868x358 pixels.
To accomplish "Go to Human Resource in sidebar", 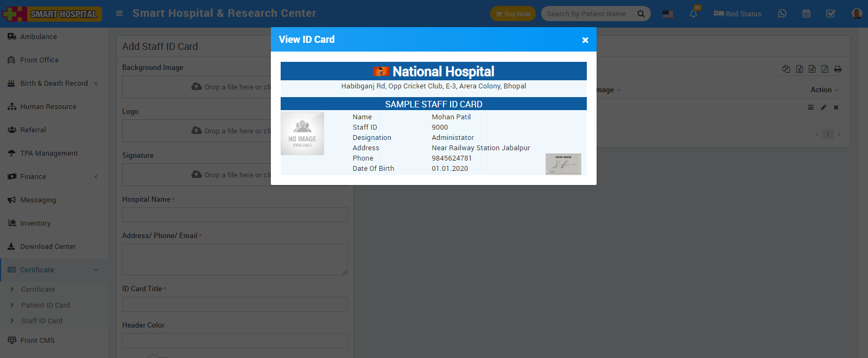I will point(48,106).
